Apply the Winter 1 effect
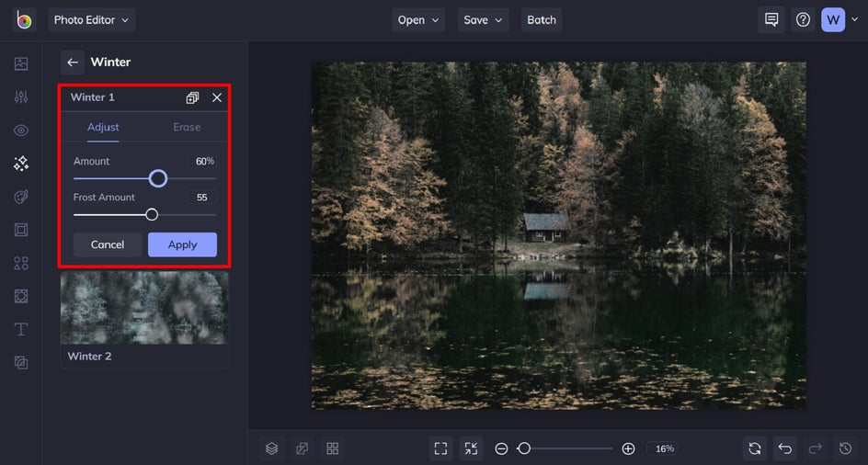 182,244
